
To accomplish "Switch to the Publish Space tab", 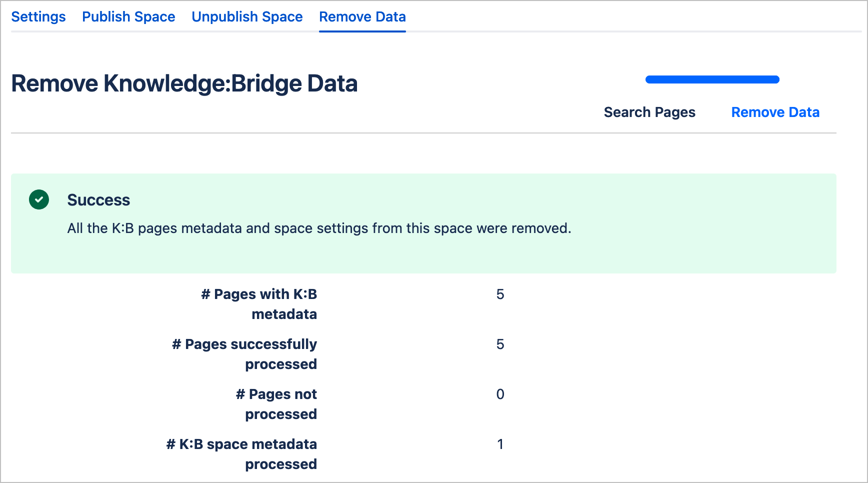I will click(x=128, y=17).
